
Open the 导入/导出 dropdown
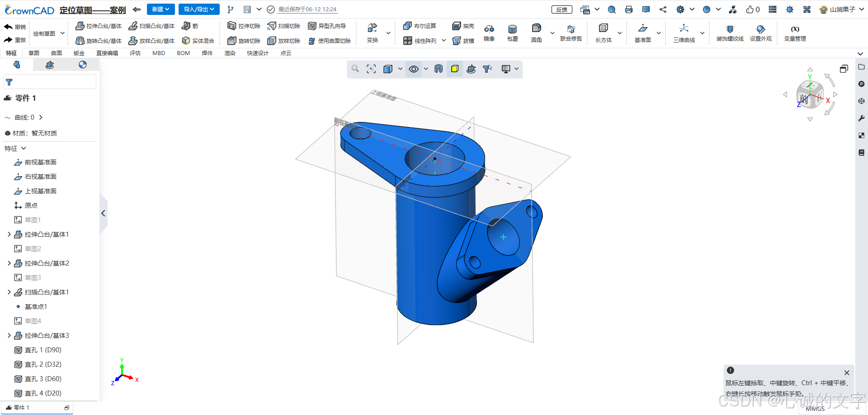[199, 9]
